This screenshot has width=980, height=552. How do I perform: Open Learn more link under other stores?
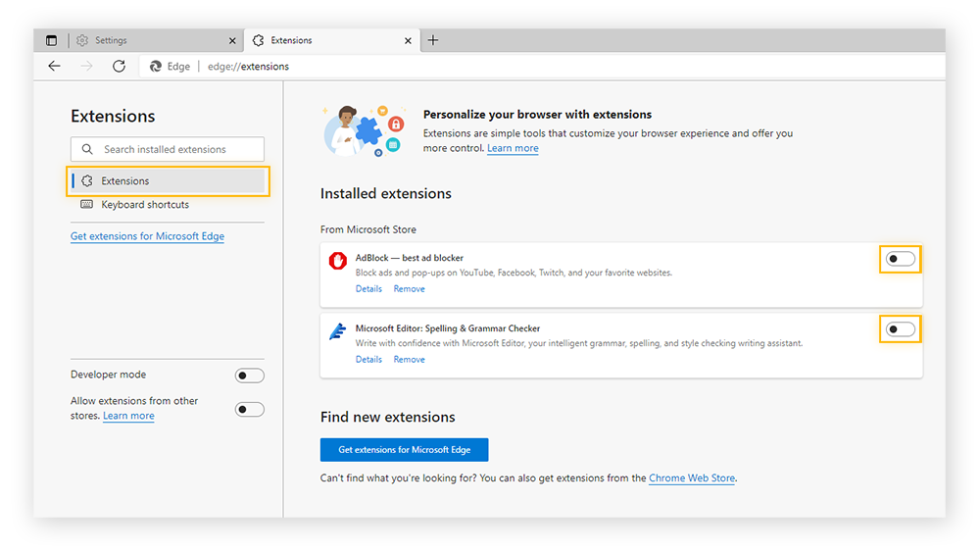tap(128, 416)
